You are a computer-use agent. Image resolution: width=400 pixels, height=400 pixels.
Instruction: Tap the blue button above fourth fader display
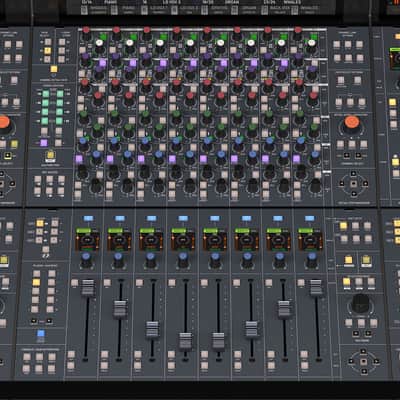pos(183,218)
